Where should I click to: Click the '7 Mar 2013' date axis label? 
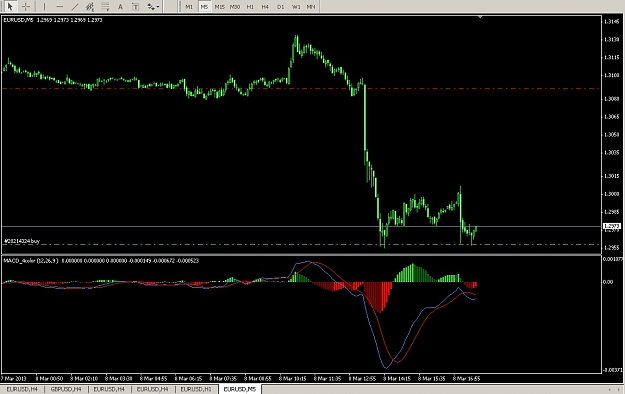(x=14, y=378)
